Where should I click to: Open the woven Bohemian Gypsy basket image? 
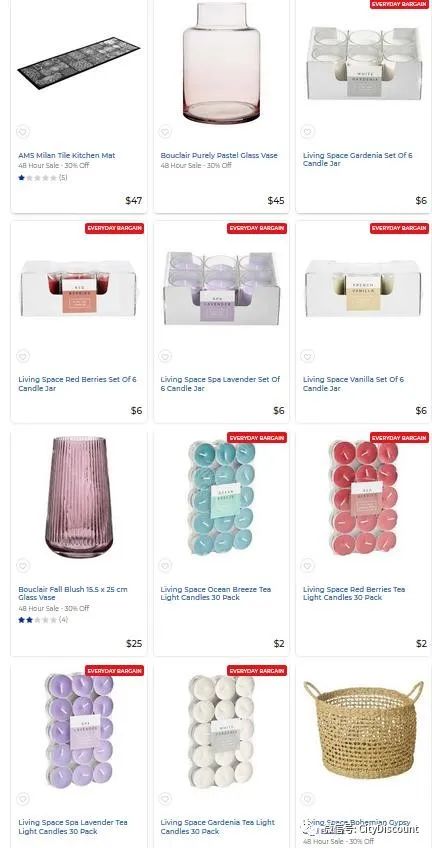(363, 729)
